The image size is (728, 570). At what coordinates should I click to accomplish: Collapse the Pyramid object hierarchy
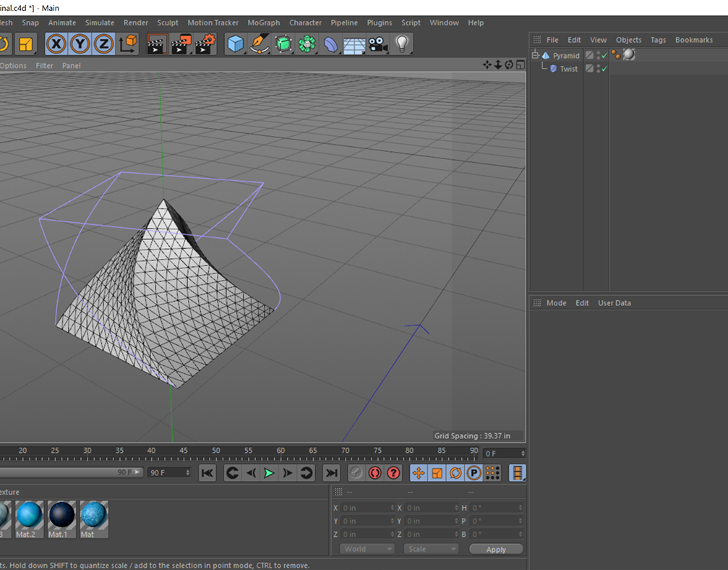click(x=536, y=56)
